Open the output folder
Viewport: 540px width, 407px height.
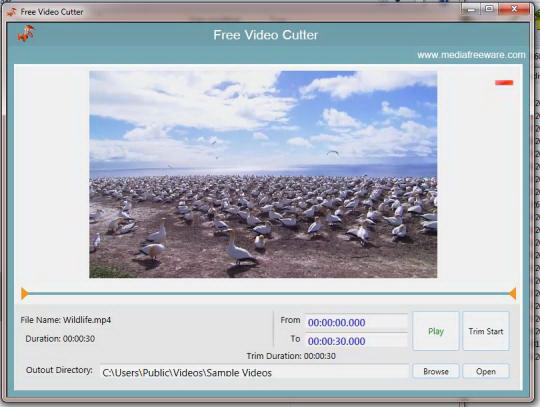point(486,372)
